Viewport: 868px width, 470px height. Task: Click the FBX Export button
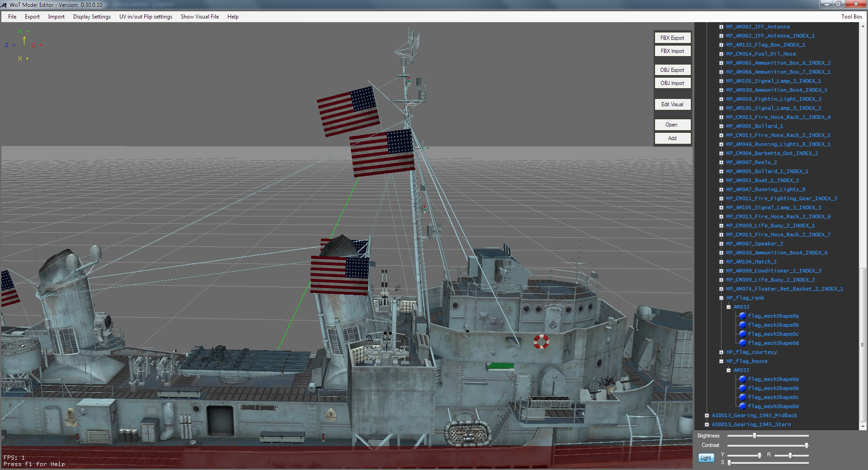coord(672,38)
